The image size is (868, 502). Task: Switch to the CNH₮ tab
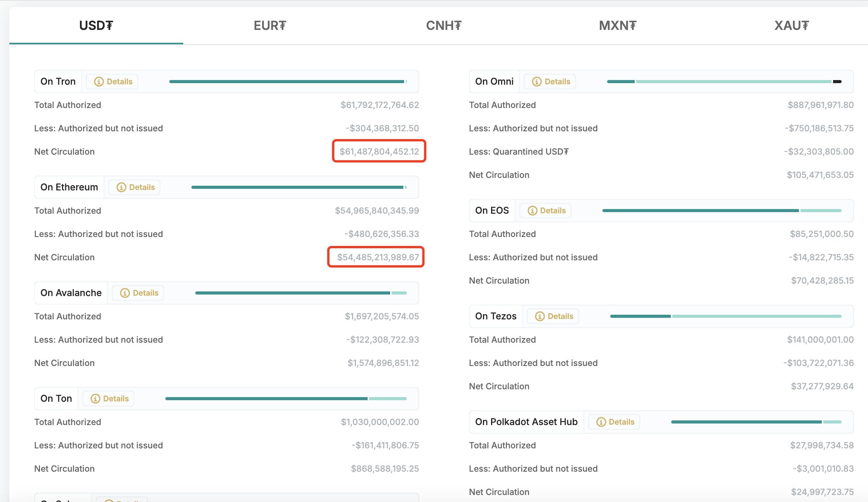[444, 26]
